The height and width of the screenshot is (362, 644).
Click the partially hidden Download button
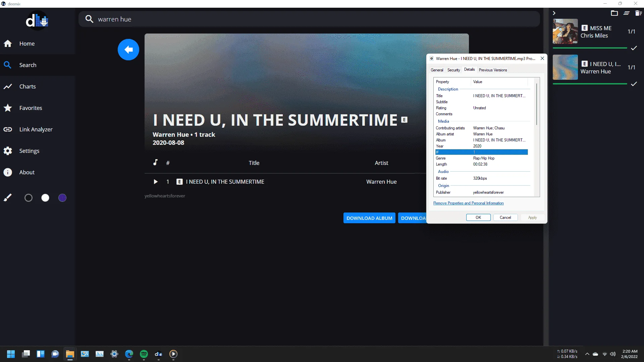point(412,218)
